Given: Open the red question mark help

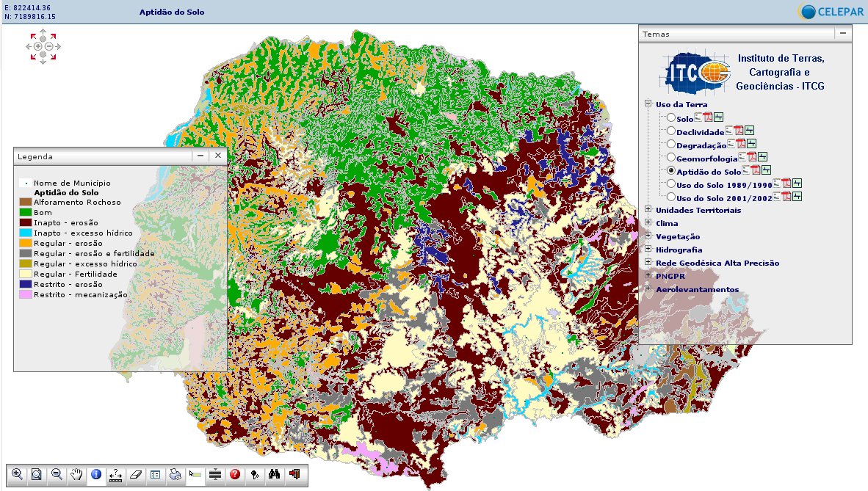Looking at the screenshot, I should [x=235, y=474].
